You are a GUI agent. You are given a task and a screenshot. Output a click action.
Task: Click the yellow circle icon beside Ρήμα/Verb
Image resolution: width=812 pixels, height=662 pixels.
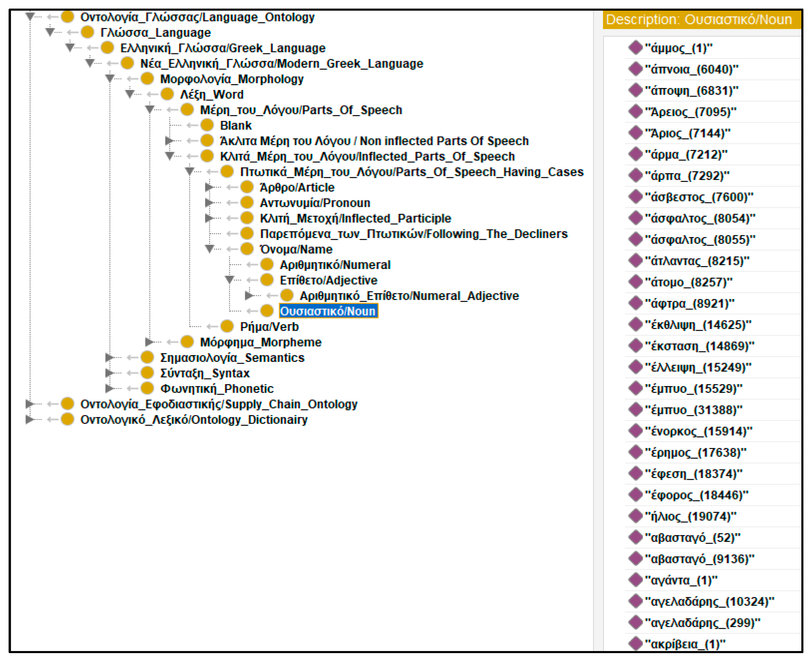coord(227,327)
